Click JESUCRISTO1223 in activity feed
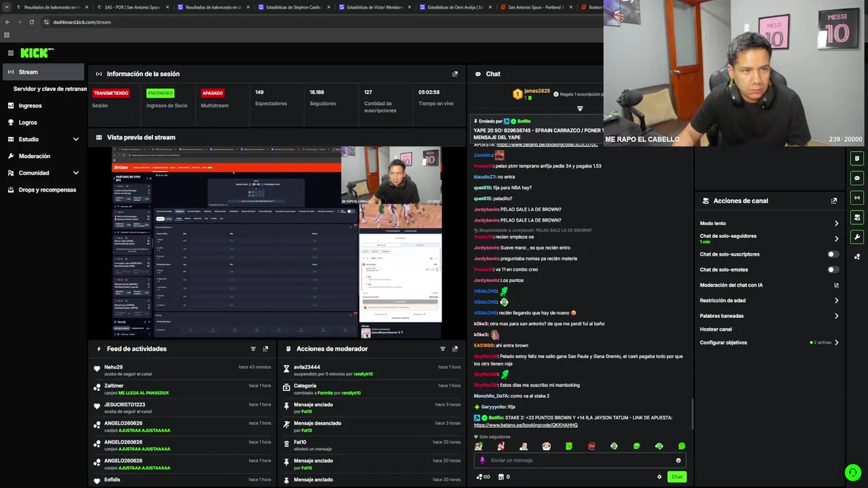The width and height of the screenshot is (868, 488). [x=125, y=405]
